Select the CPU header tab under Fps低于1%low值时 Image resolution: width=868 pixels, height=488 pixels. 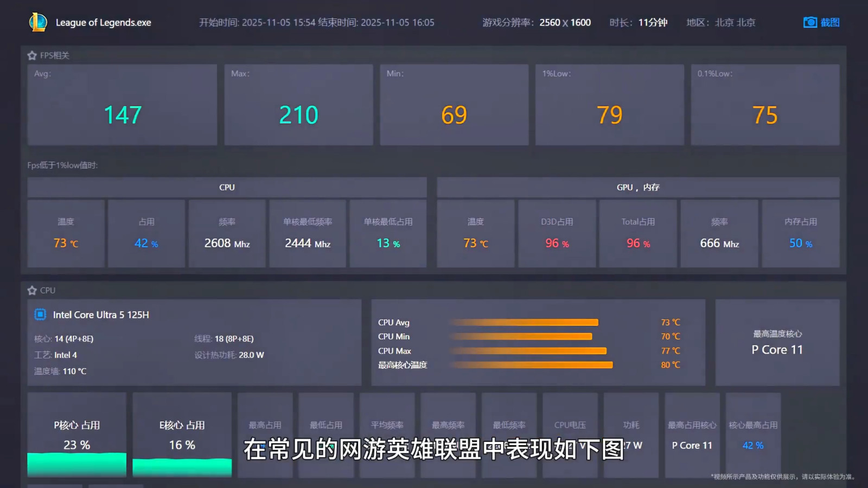[227, 187]
